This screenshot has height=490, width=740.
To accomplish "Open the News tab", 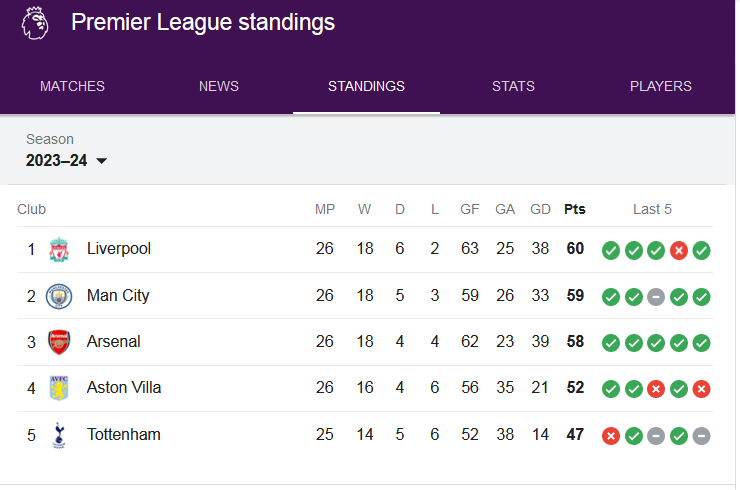I will [x=219, y=86].
